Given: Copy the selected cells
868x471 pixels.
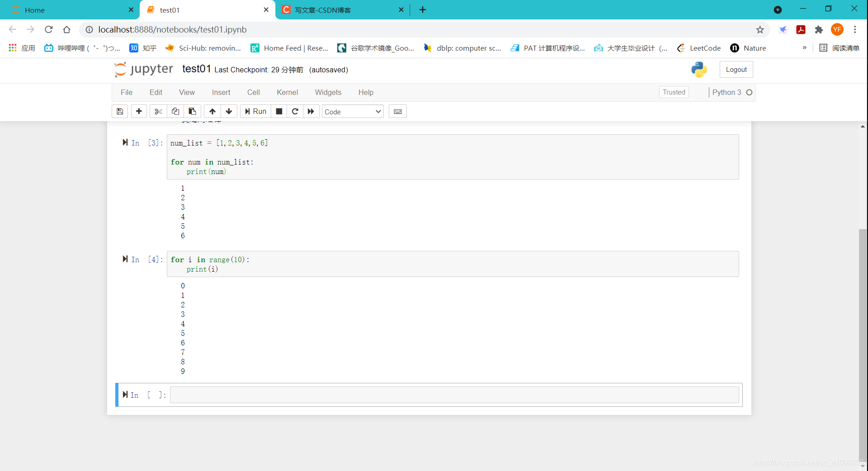Looking at the screenshot, I should 175,111.
